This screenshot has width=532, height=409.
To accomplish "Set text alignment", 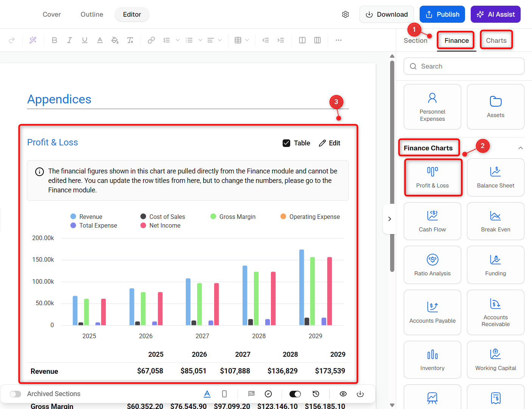I will pyautogui.click(x=211, y=40).
